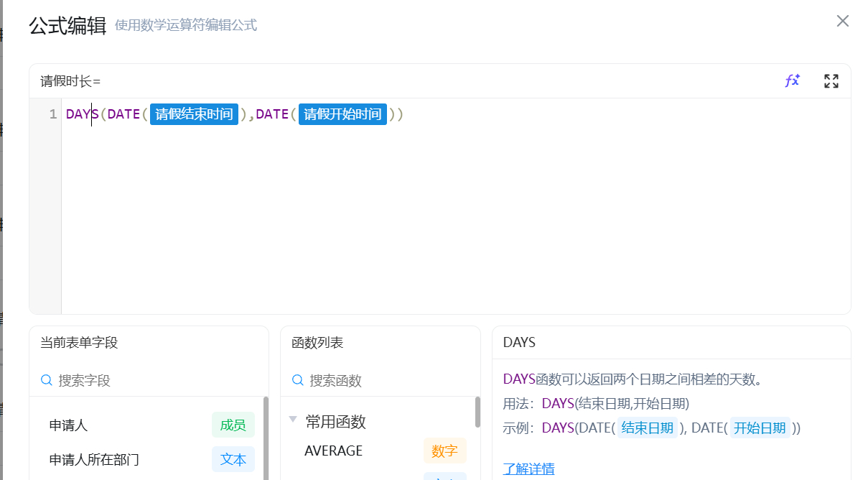Screen dimensions: 868x480
Task: Select the 申请人 field
Action: point(69,425)
